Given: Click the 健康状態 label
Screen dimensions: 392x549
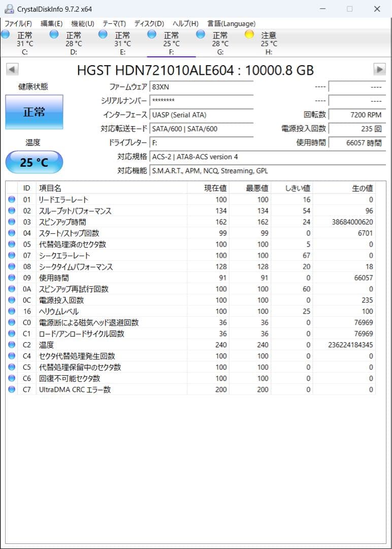Looking at the screenshot, I should (33, 86).
